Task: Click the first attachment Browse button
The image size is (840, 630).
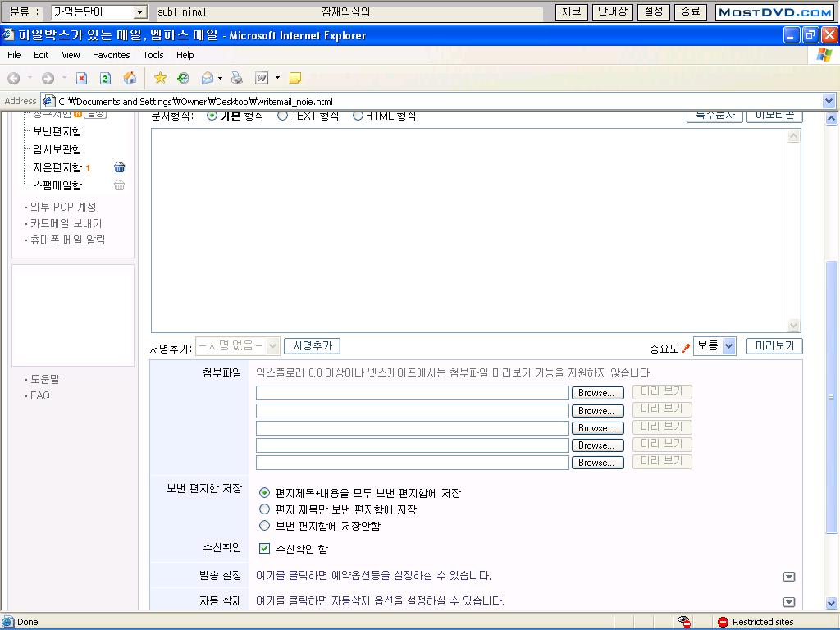Action: pos(597,394)
